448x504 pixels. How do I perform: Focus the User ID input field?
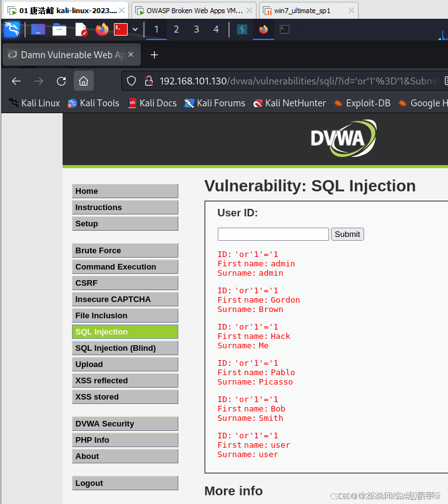tap(273, 234)
